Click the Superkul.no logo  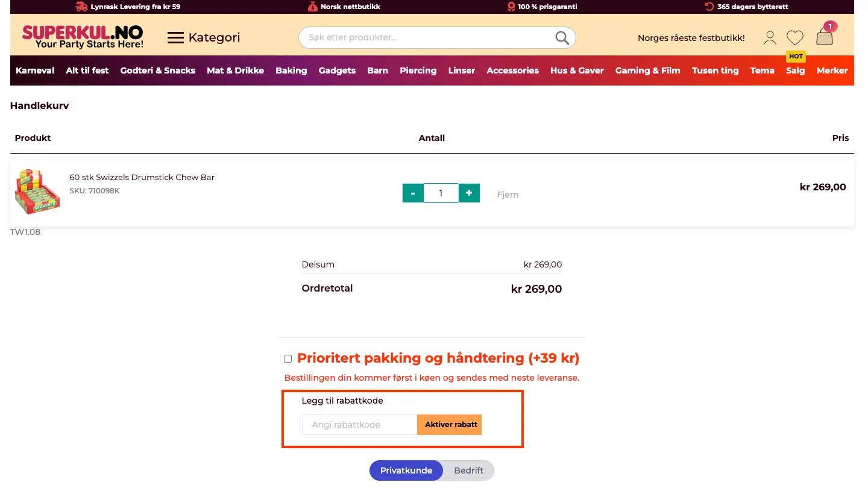coord(83,37)
